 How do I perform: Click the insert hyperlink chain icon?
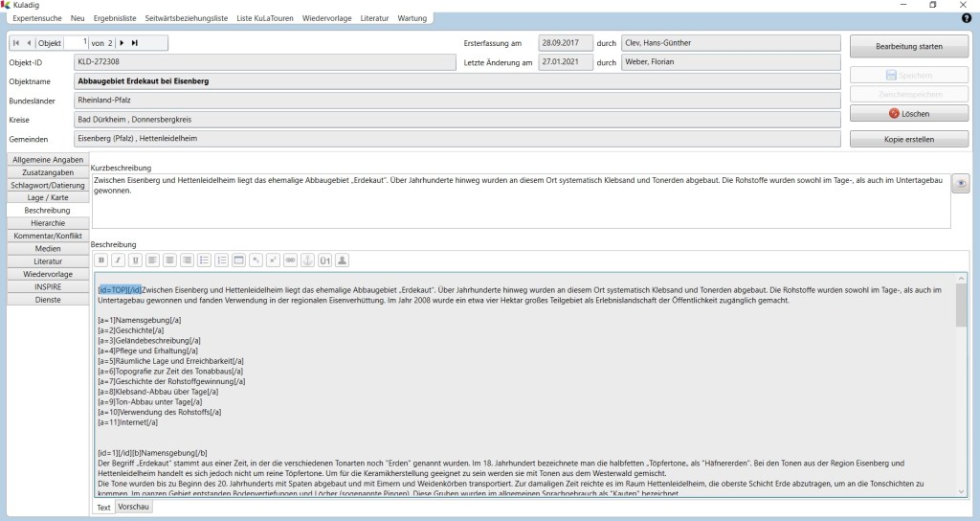290,260
